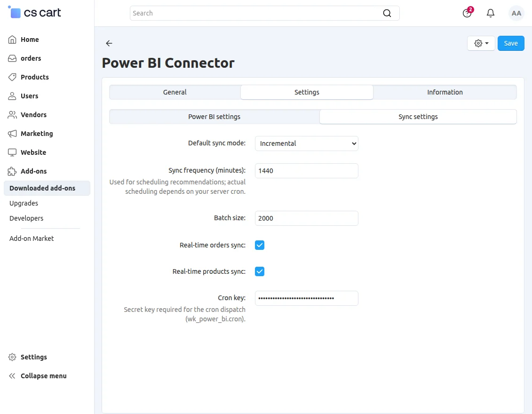
Task: Switch to the Information tab
Action: pyautogui.click(x=445, y=92)
